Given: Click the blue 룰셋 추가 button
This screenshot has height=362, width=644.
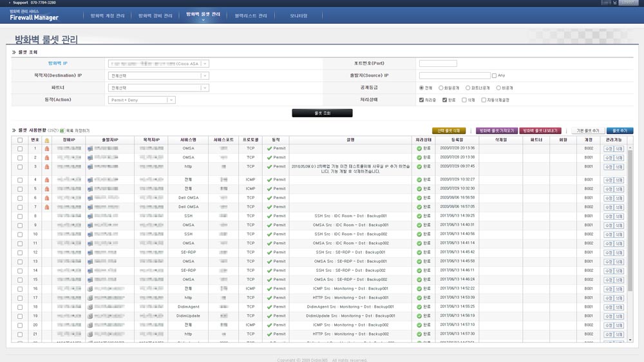Looking at the screenshot, I should point(620,131).
